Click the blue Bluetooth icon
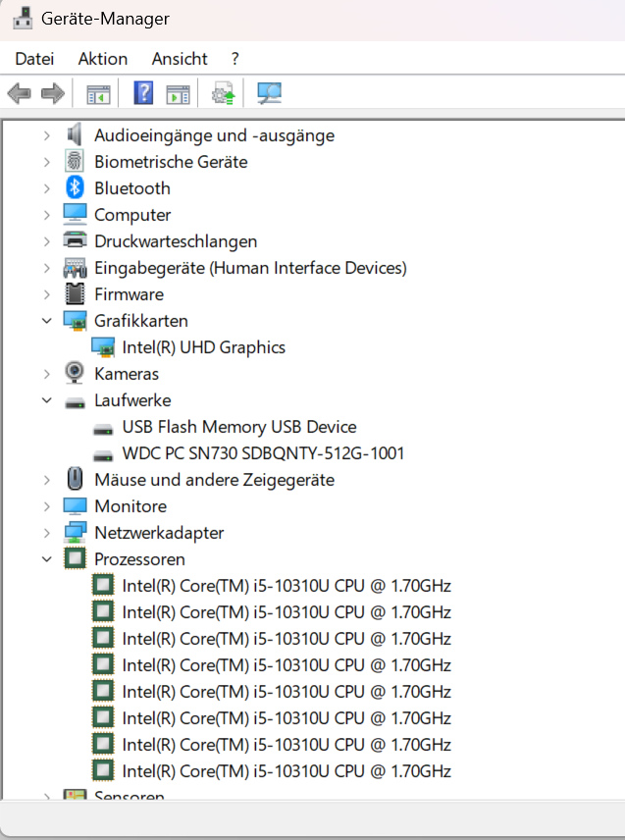This screenshot has width=625, height=840. [75, 187]
